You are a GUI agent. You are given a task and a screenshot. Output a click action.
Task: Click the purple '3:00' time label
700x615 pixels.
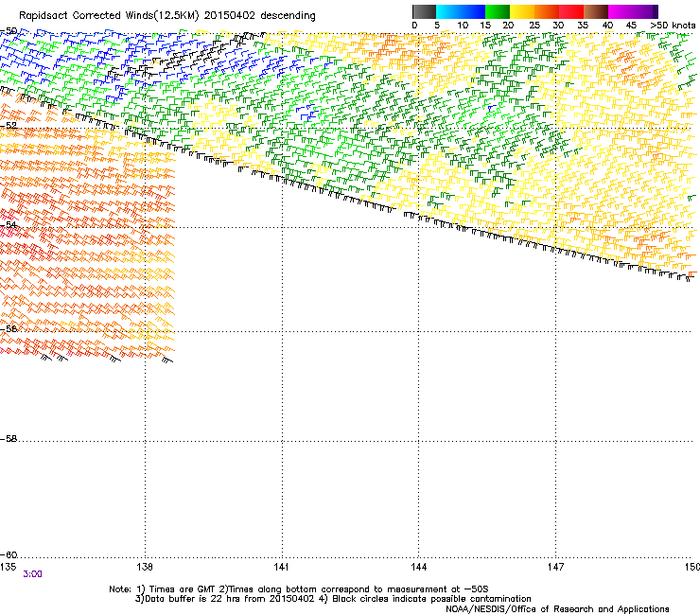[32, 574]
